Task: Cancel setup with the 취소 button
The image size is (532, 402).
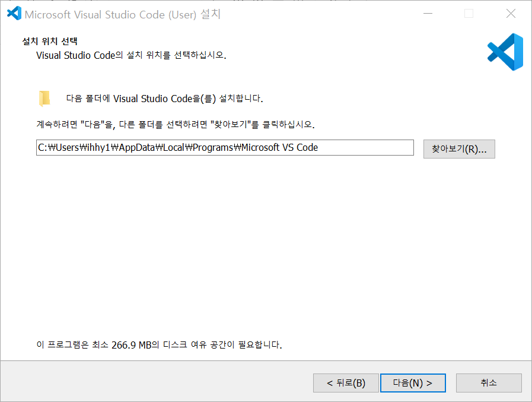Action: (x=489, y=383)
